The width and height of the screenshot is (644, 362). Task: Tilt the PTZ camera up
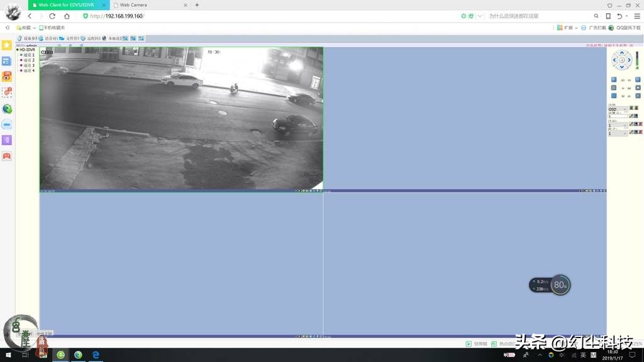pyautogui.click(x=622, y=53)
